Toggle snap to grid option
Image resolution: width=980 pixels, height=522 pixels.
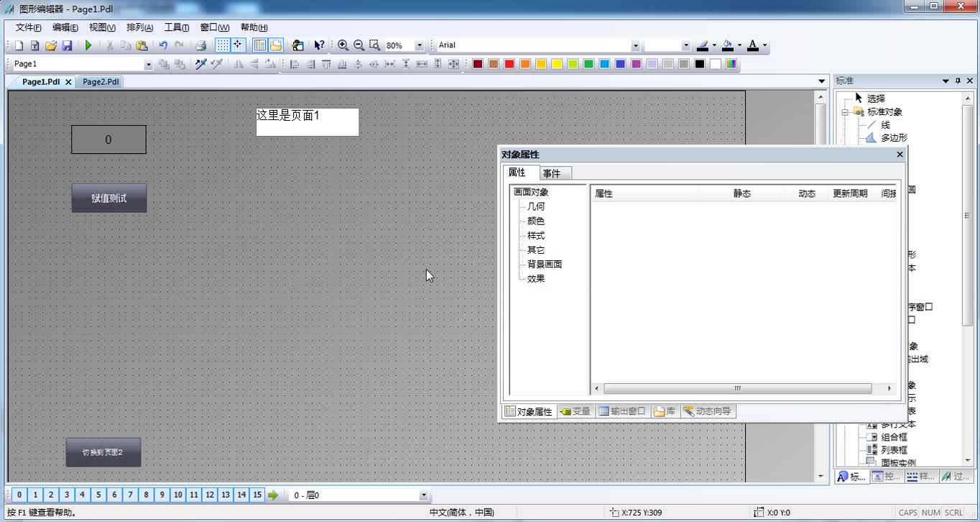point(238,45)
